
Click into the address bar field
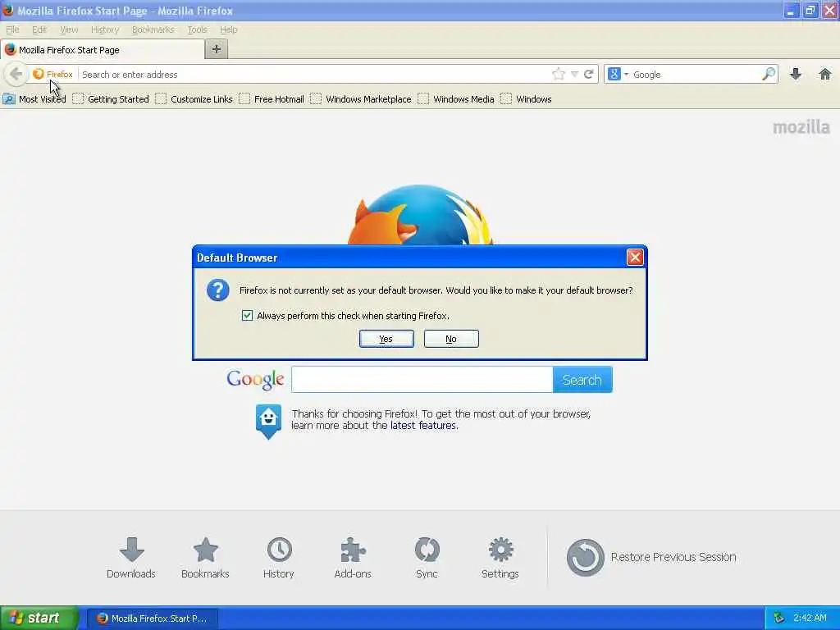[x=313, y=75]
